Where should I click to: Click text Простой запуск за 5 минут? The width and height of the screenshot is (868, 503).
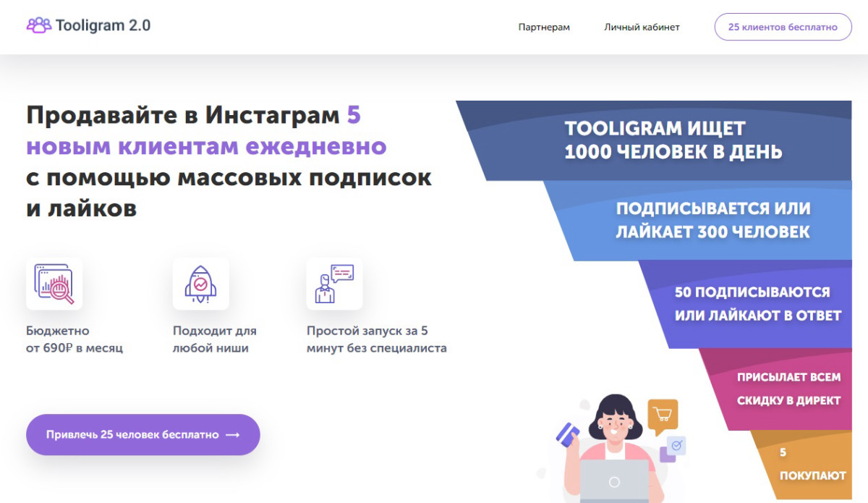pyautogui.click(x=376, y=339)
